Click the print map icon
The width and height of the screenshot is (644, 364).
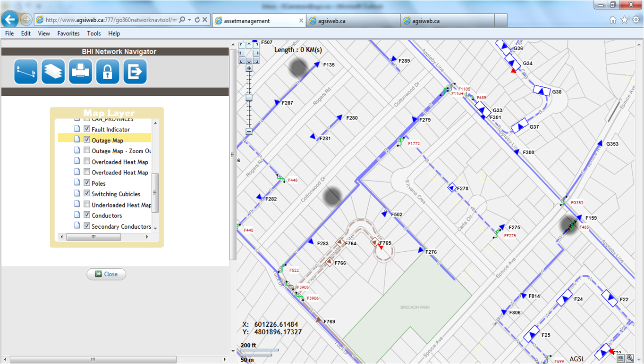tap(81, 72)
